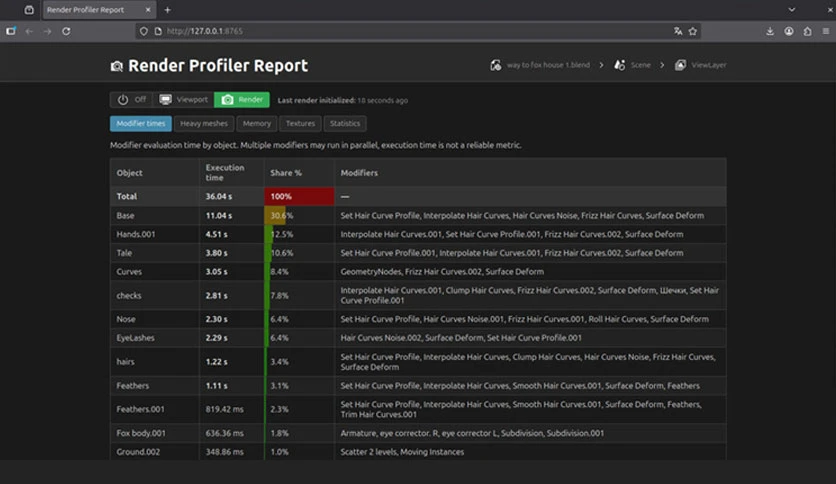This screenshot has width=836, height=484.
Task: Click the GeometryNodes, Frizz Hair Curves.002 modifiers cell
Action: pos(530,271)
